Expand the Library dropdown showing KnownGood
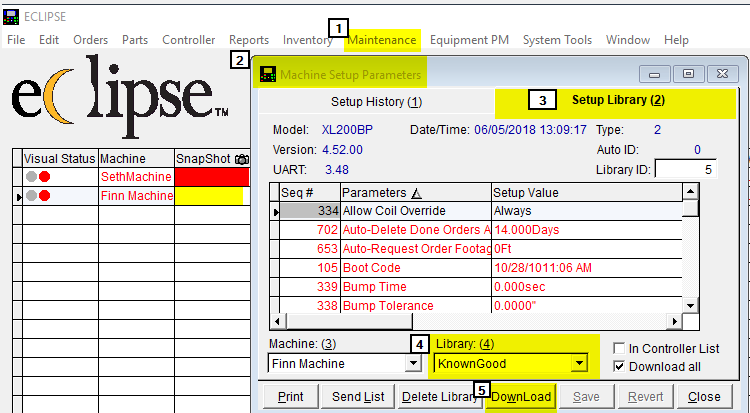Image resolution: width=750 pixels, height=413 pixels. (x=579, y=364)
